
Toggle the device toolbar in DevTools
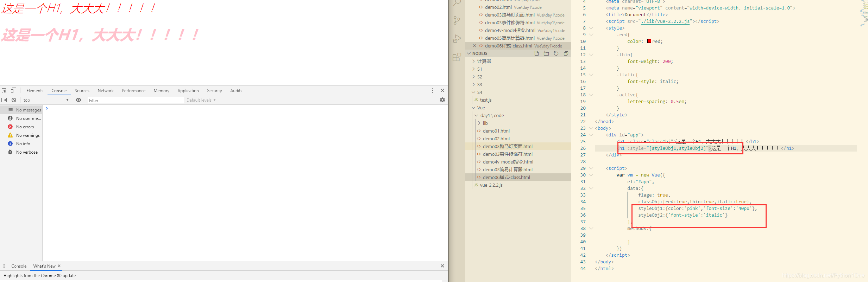click(x=13, y=90)
